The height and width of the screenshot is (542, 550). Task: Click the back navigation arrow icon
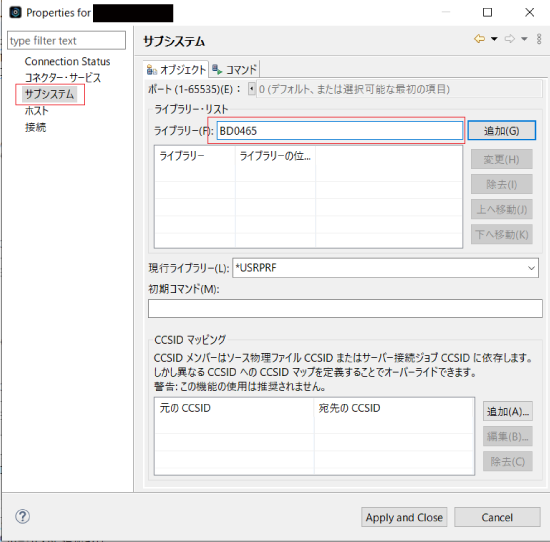(479, 39)
